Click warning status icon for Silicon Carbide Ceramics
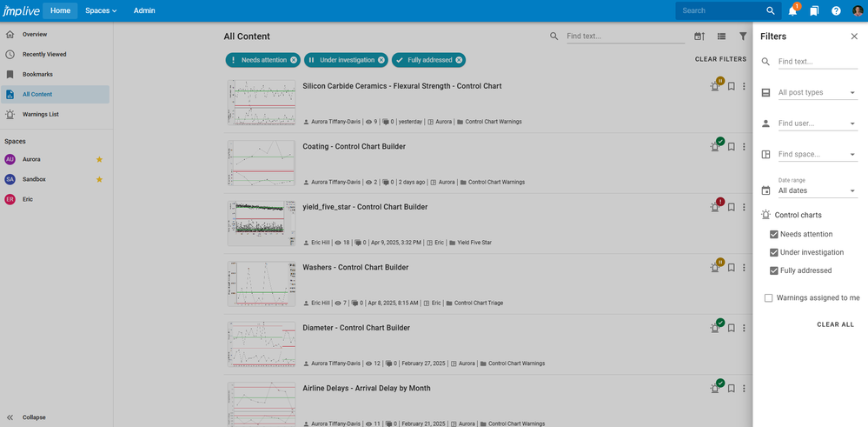Screen dimensions: 868x427 [x=715, y=86]
